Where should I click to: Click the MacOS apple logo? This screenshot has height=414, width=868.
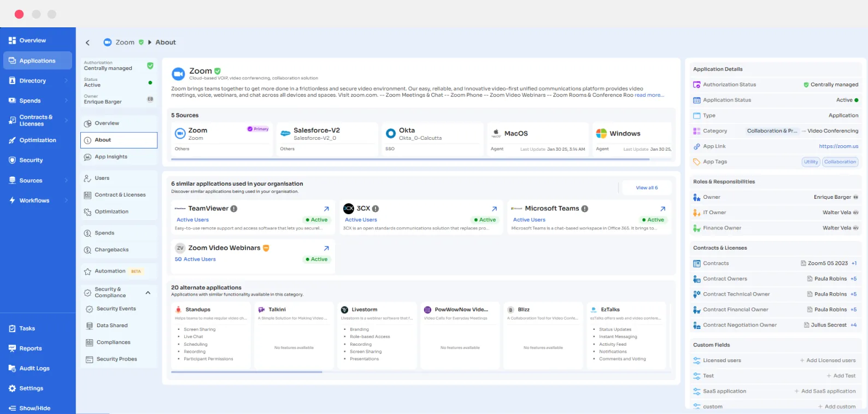(x=496, y=133)
